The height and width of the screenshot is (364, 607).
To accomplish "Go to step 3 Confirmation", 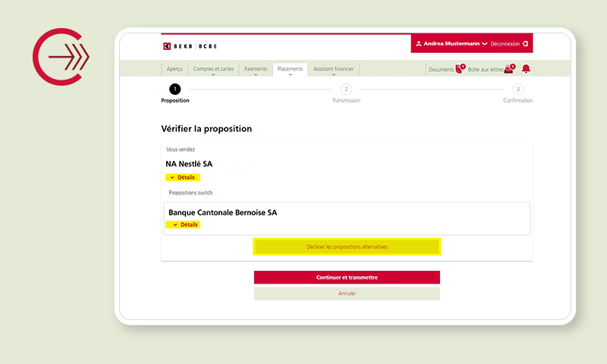I will point(518,89).
